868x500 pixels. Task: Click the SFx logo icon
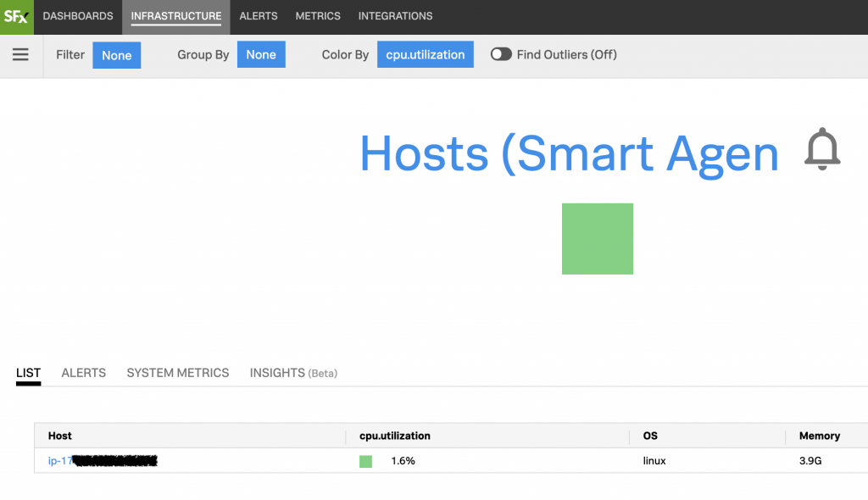pyautogui.click(x=17, y=17)
